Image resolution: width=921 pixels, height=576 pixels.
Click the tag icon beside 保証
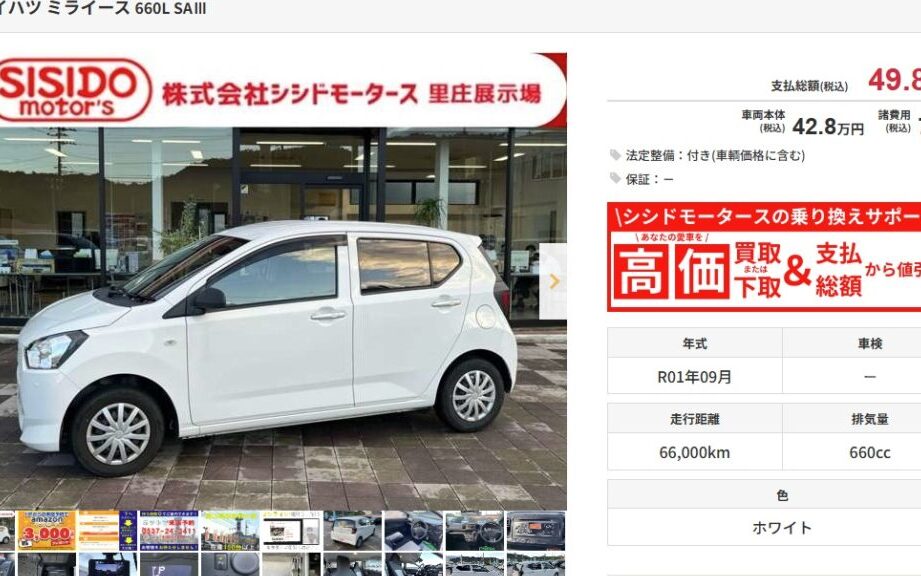(615, 179)
